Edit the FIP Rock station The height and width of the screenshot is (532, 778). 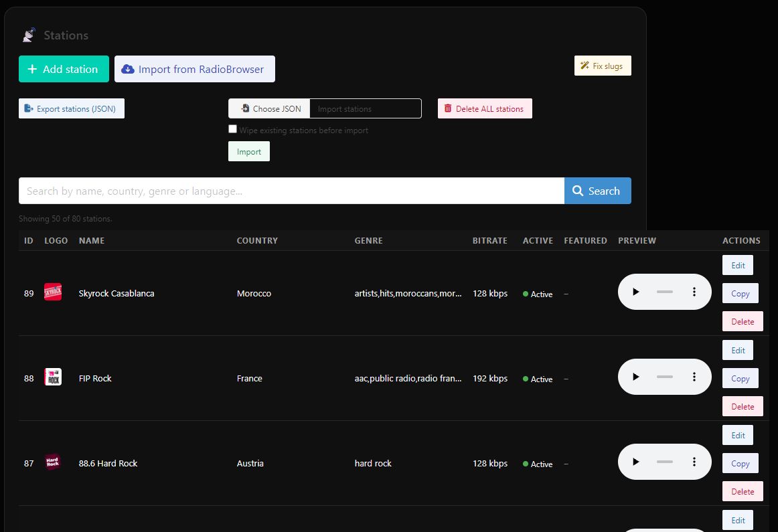point(737,350)
